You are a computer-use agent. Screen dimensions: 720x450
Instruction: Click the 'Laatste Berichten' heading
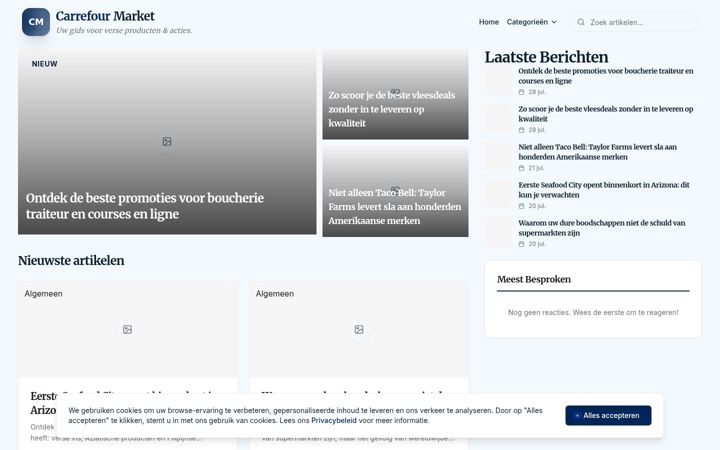(x=546, y=57)
